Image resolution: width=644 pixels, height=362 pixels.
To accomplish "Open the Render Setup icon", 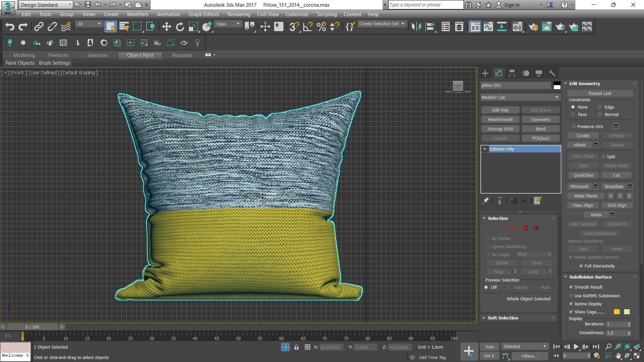I will pyautogui.click(x=533, y=27).
